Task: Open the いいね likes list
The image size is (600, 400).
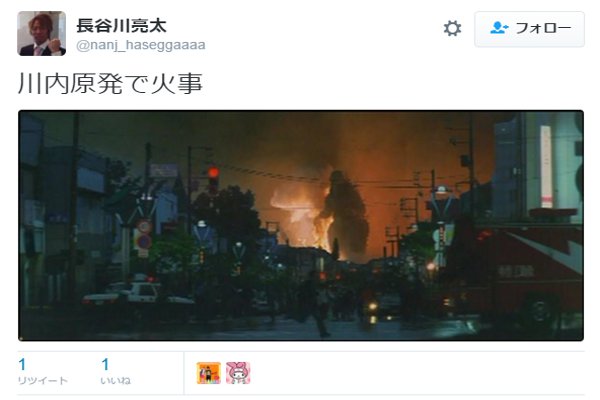Action: pyautogui.click(x=116, y=380)
